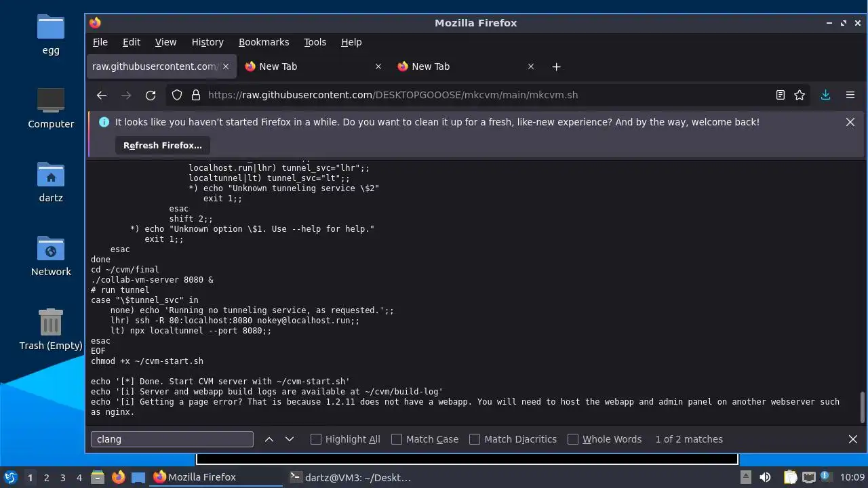Click the './collab-vm-server 8080 &' line

(x=153, y=280)
